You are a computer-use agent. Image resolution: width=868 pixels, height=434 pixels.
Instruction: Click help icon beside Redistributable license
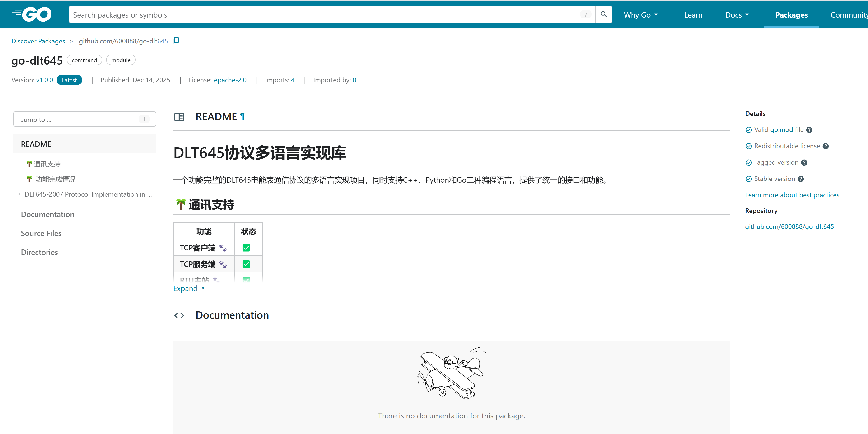(826, 146)
